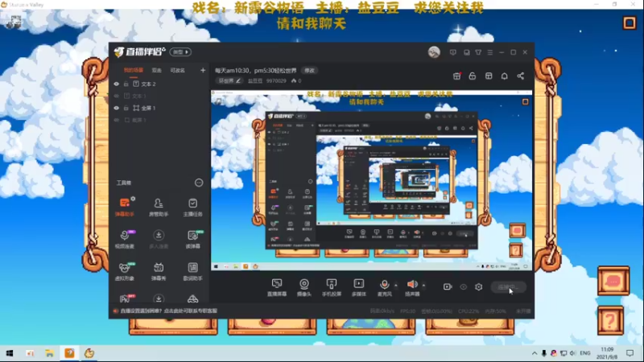The image size is (644, 362).
Task: Click the PK tool icon in toolbox
Action: tap(126, 298)
